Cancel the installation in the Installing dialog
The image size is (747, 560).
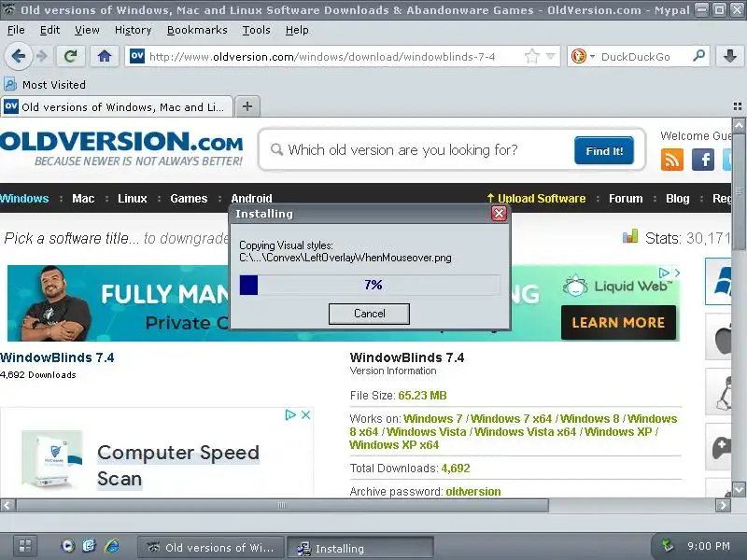tap(369, 314)
